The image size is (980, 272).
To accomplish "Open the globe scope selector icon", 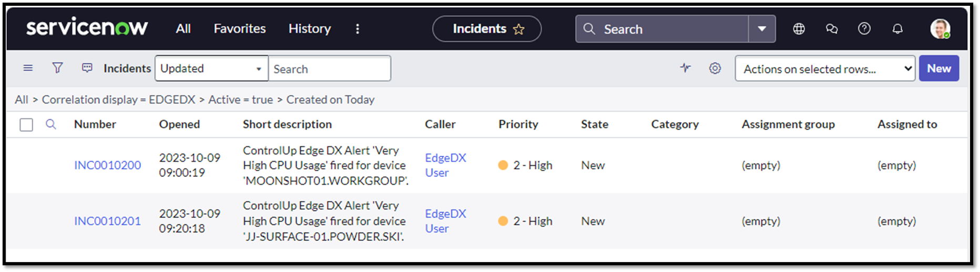I will (799, 29).
